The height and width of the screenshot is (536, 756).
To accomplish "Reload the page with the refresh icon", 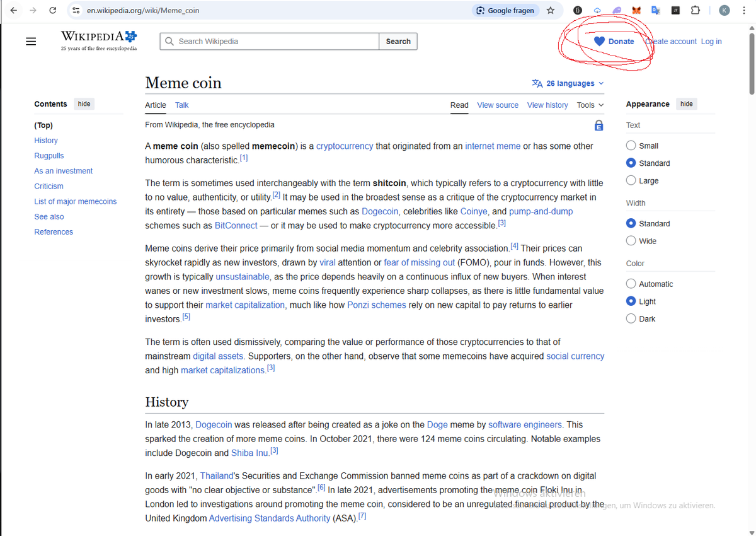I will point(53,10).
